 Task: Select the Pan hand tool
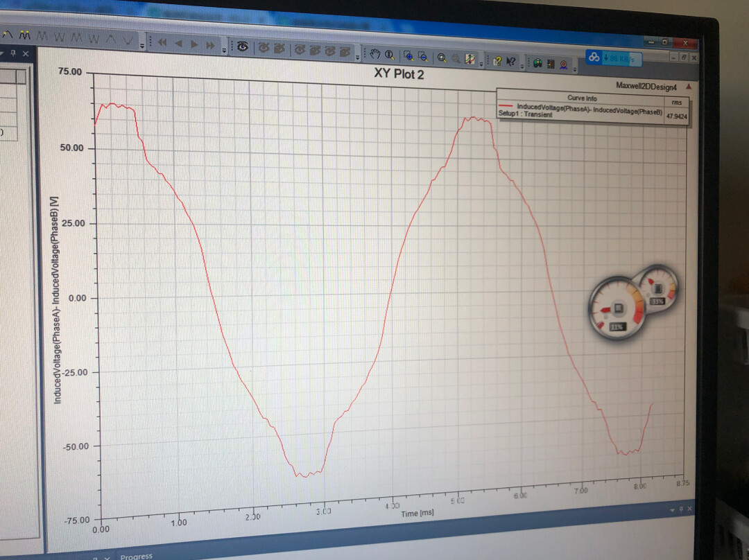(374, 53)
